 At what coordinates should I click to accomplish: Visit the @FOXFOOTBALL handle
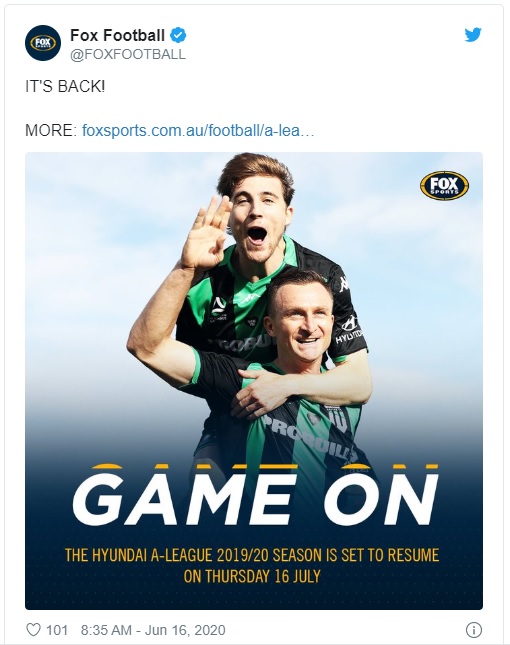pos(128,55)
